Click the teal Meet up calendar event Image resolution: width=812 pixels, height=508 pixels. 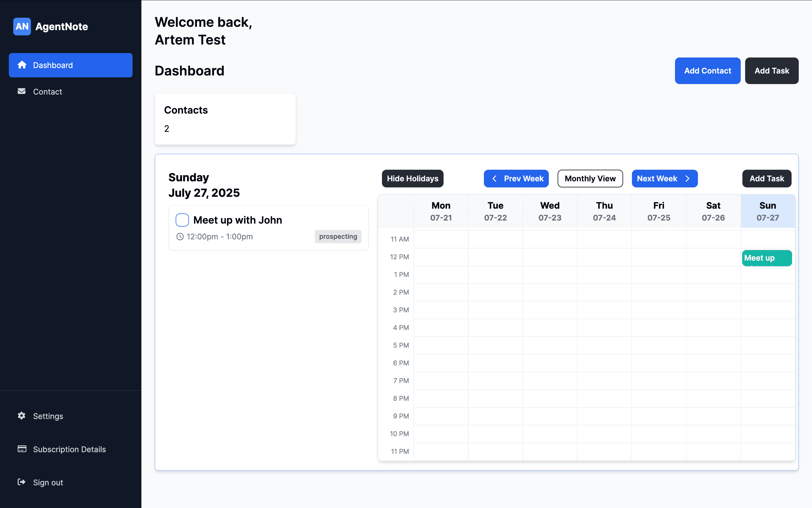tap(766, 258)
